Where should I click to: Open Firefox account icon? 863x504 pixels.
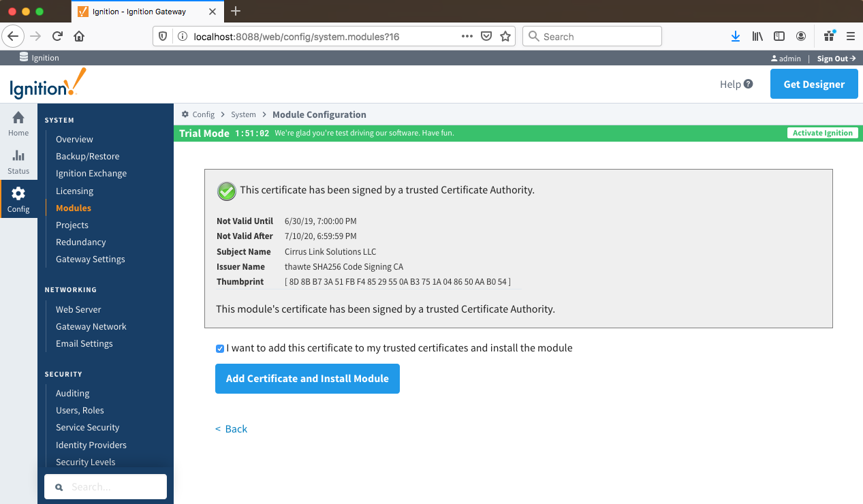(801, 37)
